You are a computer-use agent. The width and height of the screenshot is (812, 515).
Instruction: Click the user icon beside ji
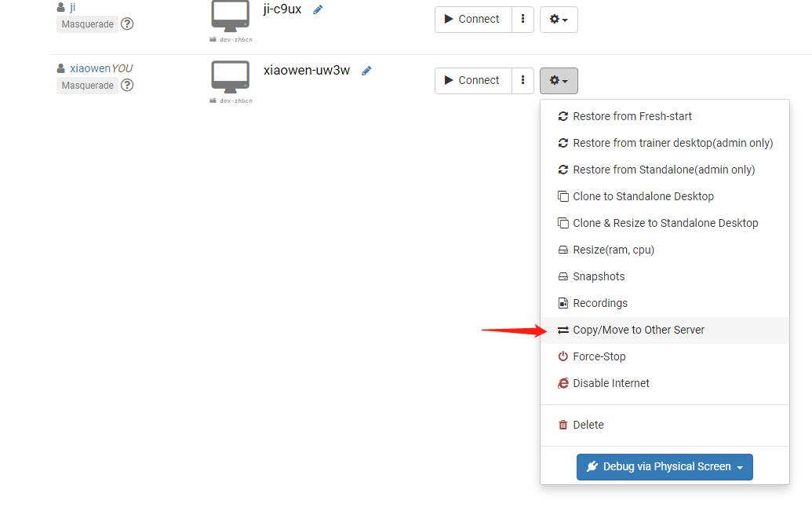pyautogui.click(x=61, y=7)
